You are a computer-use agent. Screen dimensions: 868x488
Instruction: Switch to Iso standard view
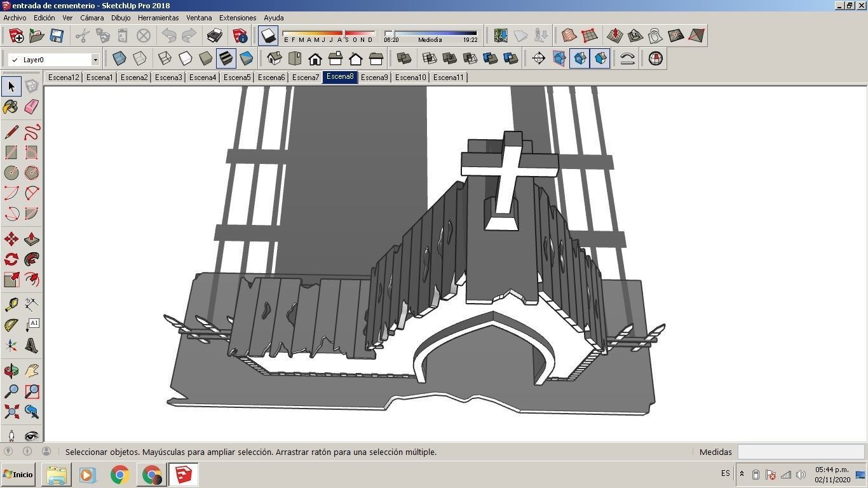coord(275,58)
